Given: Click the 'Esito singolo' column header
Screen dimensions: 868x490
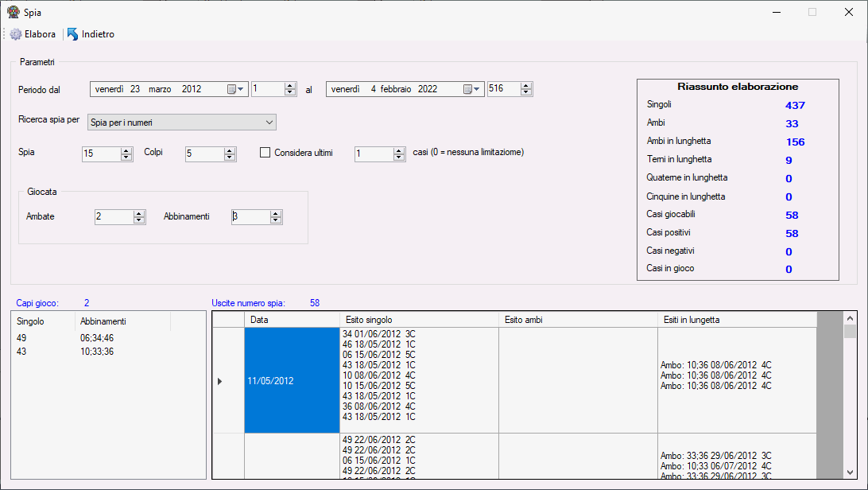Looking at the screenshot, I should pos(419,320).
